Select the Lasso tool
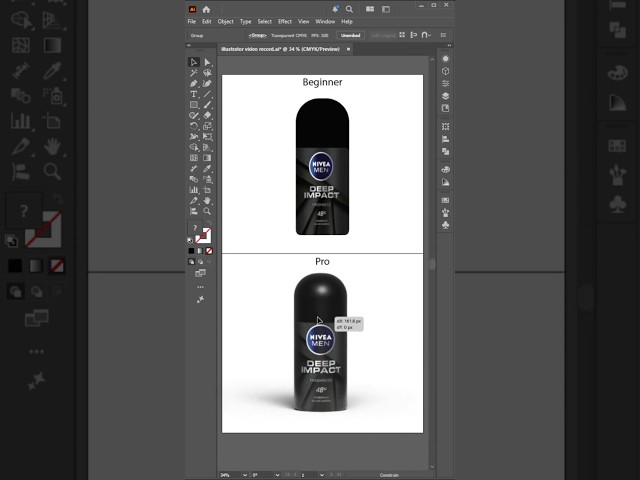 coord(207,73)
